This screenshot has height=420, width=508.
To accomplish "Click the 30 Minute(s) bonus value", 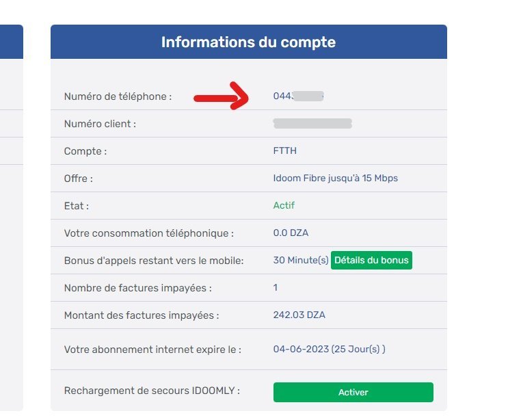I will point(301,260).
